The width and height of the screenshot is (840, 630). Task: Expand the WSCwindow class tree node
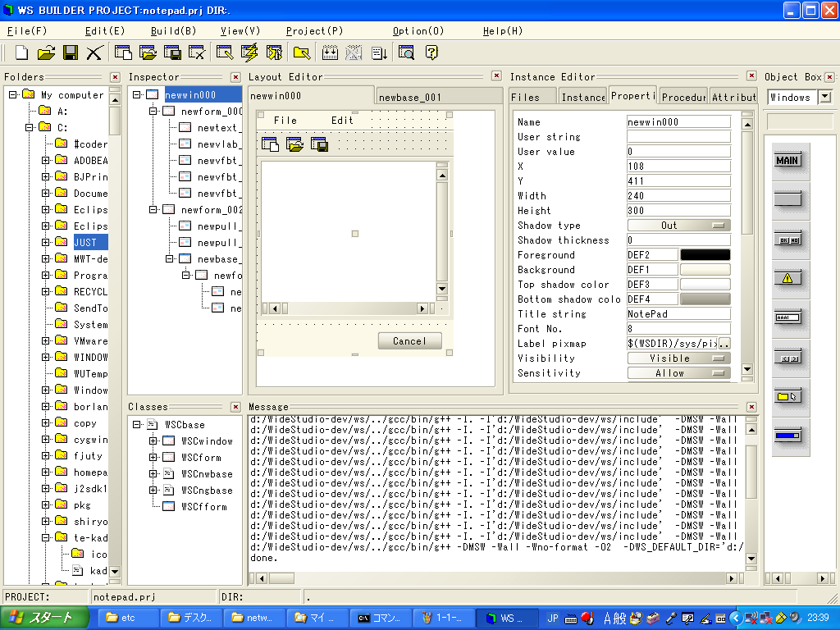point(153,441)
